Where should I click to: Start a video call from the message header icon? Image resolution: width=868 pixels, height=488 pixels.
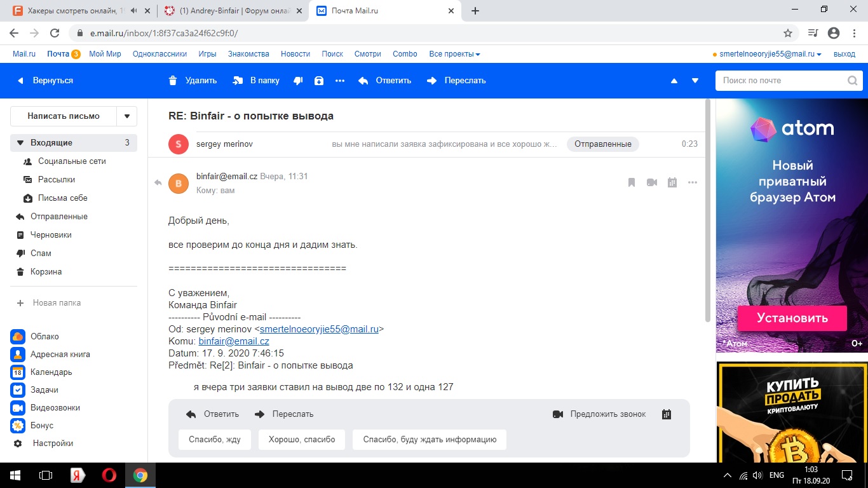point(652,183)
